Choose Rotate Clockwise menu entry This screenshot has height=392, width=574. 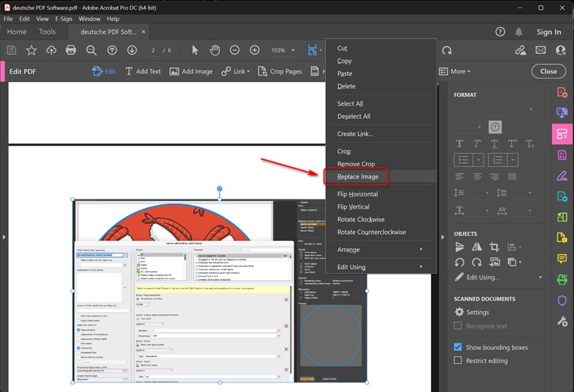[381, 219]
